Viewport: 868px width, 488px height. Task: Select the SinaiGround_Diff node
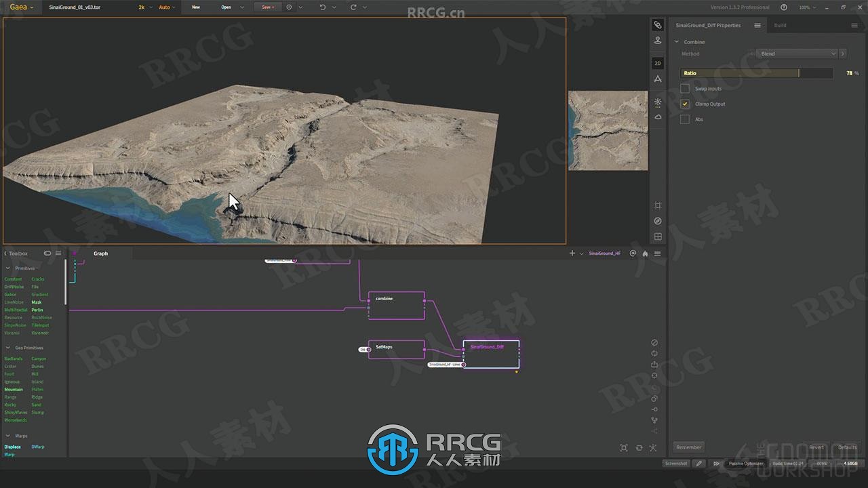(492, 354)
